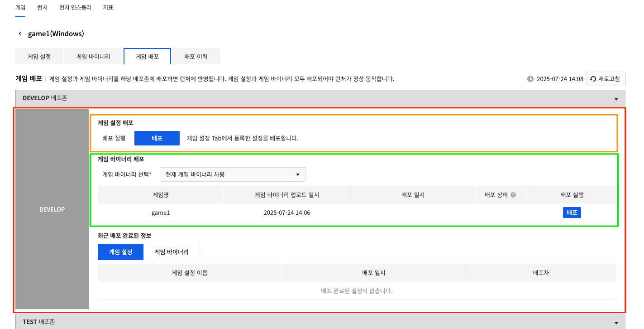Open the 게임 바이너리 선택 dropdown
The image size is (644, 329).
tap(233, 174)
